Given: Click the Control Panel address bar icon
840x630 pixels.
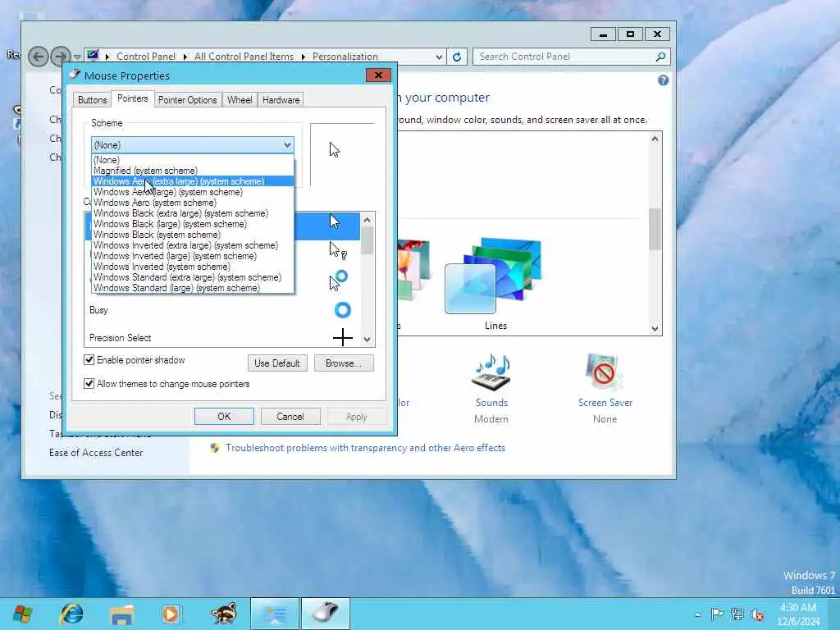Looking at the screenshot, I should click(93, 56).
